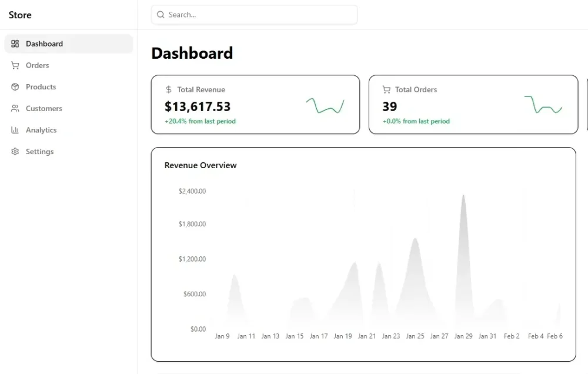Image resolution: width=588 pixels, height=374 pixels.
Task: Click inside the Search input field
Action: [253, 14]
